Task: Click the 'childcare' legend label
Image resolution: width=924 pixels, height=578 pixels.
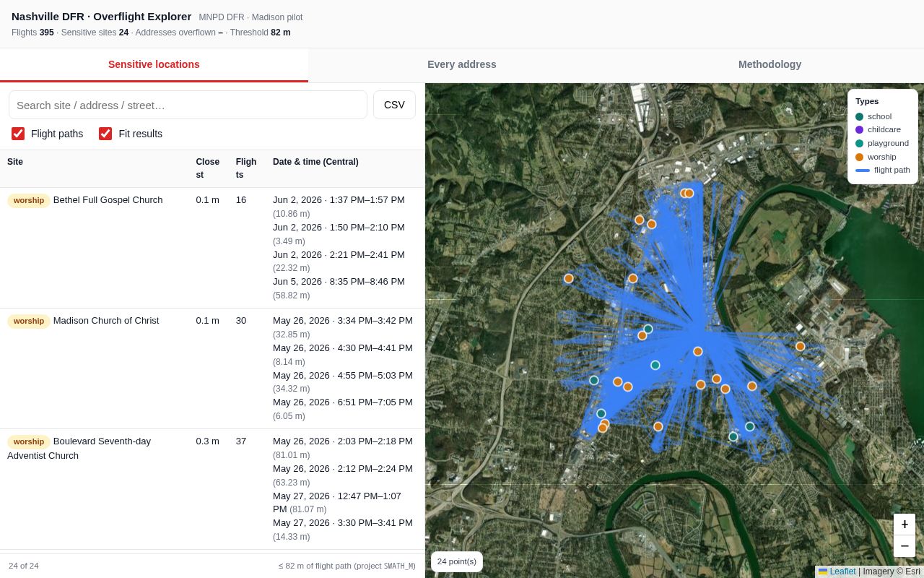Action: (884, 130)
